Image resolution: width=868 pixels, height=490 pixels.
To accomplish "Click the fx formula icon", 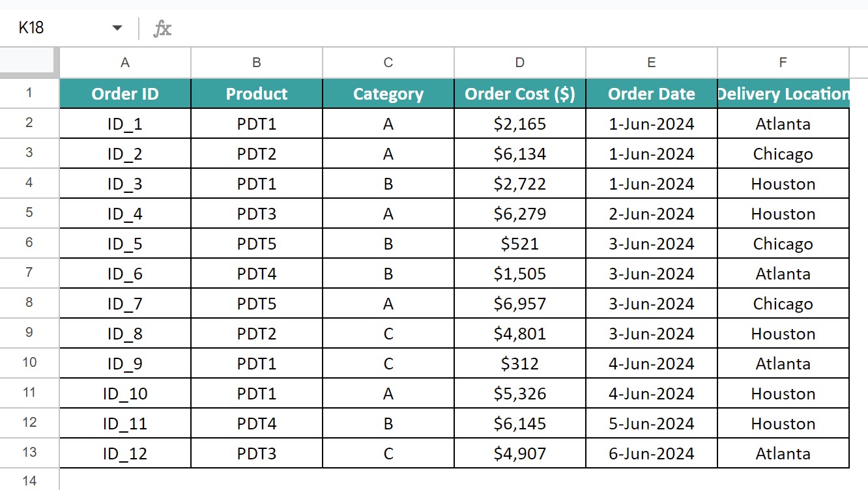I will (162, 28).
